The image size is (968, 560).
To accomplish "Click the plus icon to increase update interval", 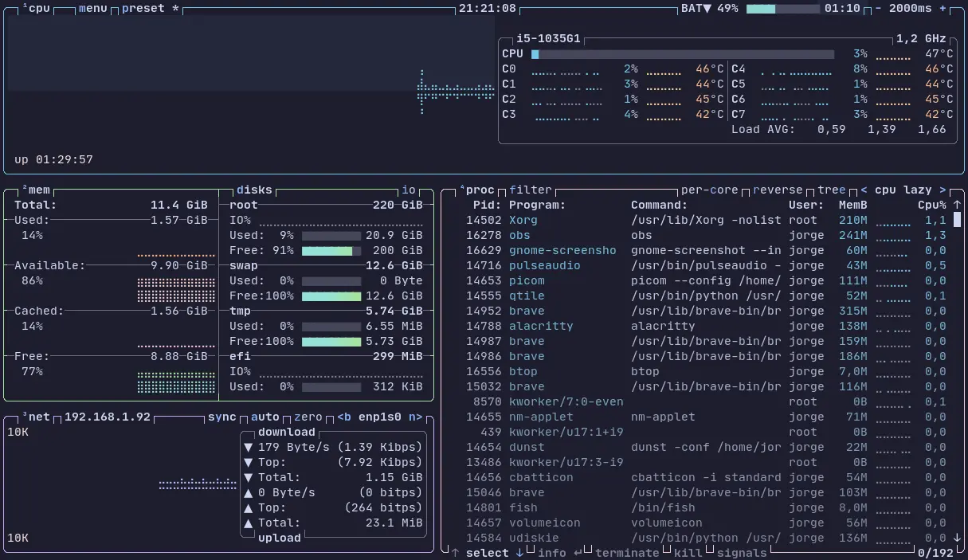I will pyautogui.click(x=943, y=8).
